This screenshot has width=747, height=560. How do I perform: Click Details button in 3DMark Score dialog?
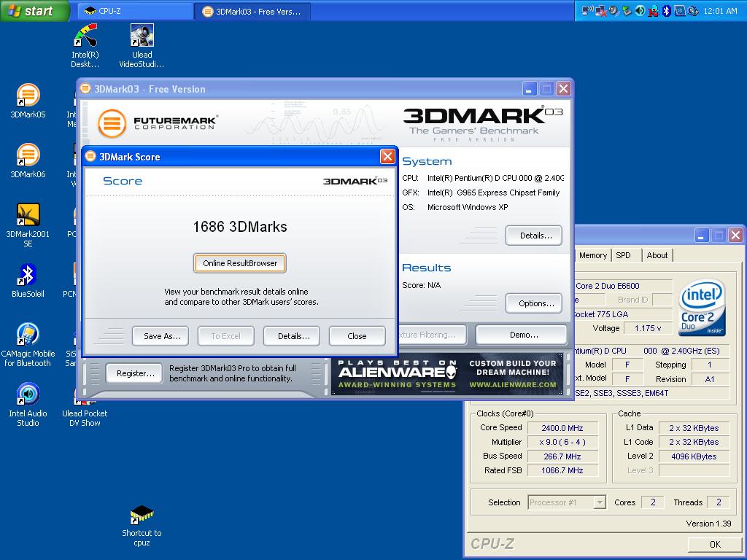tap(293, 336)
